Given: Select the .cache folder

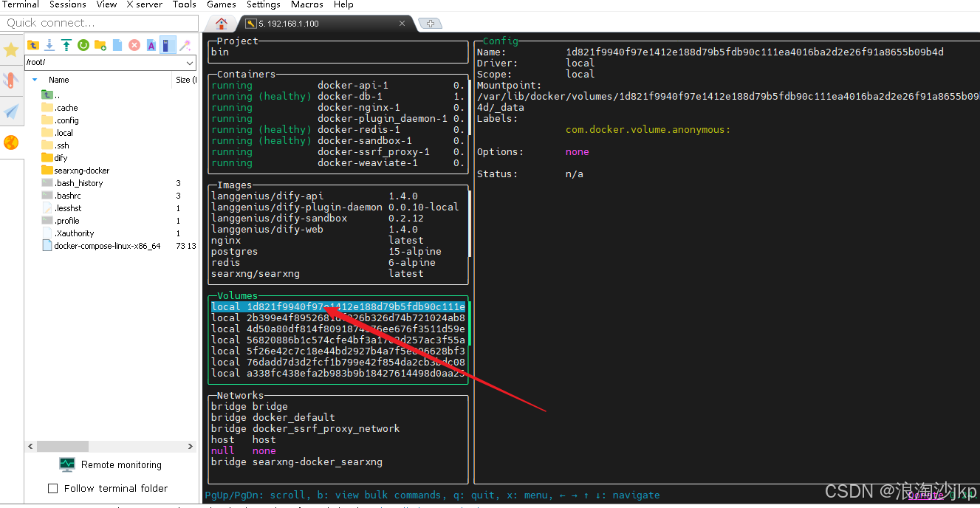Looking at the screenshot, I should (60, 108).
